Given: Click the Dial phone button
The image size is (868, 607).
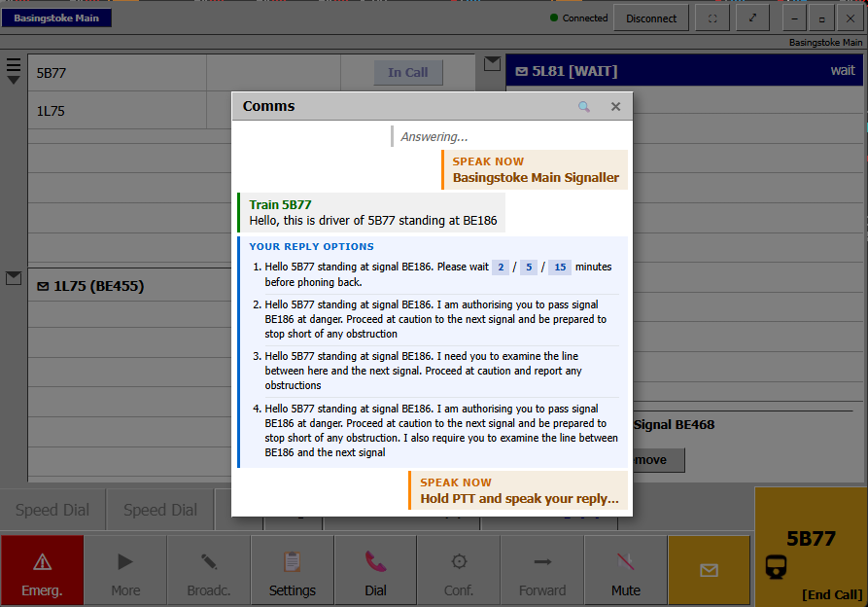Looking at the screenshot, I should click(375, 570).
